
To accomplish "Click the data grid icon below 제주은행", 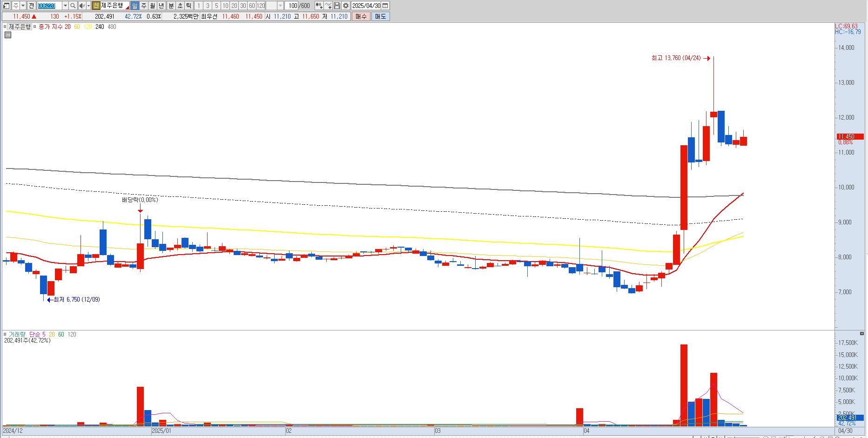I will [x=8, y=34].
